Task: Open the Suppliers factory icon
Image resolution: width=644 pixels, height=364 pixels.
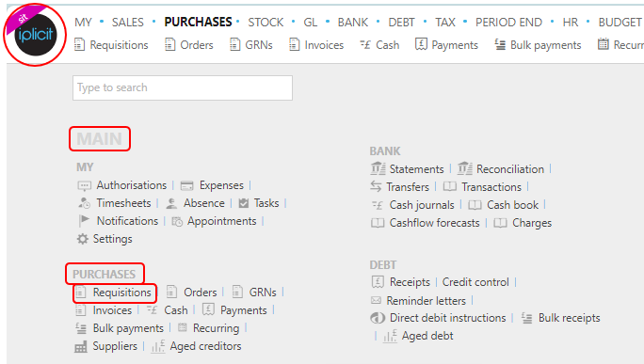Action: pos(81,347)
